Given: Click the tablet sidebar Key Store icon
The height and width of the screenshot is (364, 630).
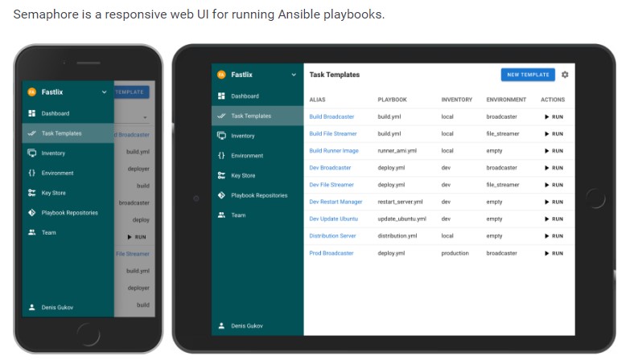Looking at the screenshot, I should coord(221,175).
